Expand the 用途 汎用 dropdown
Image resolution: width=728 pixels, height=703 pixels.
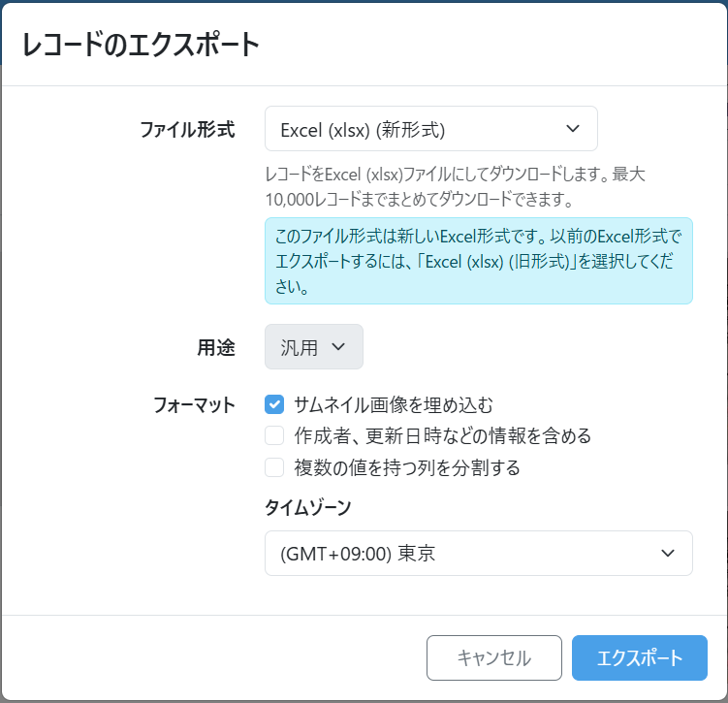click(x=313, y=347)
